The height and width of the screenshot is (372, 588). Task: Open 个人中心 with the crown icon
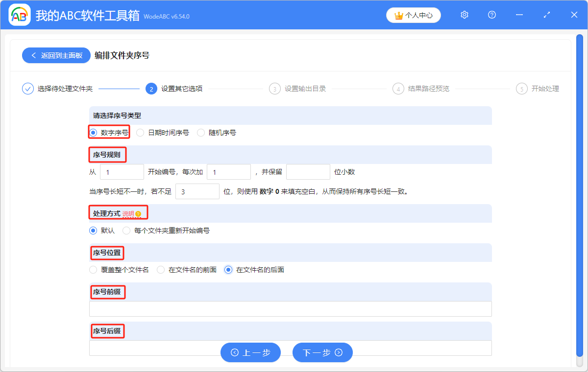point(413,15)
